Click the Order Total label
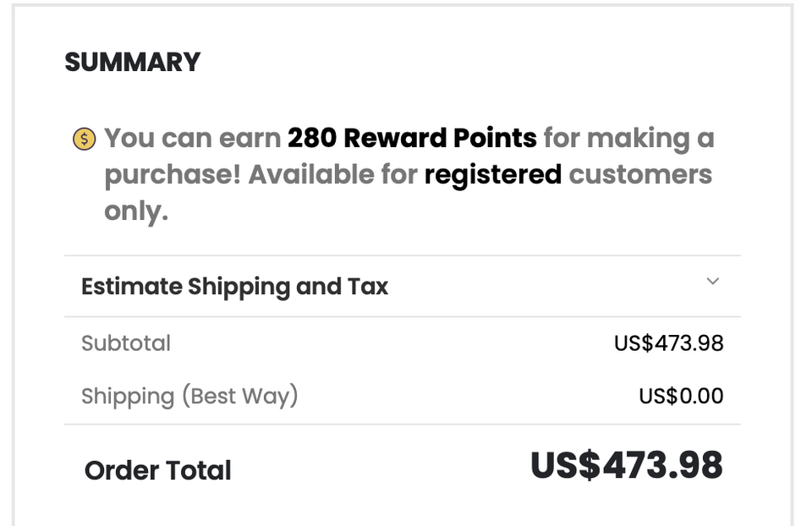812x526 pixels. click(x=158, y=470)
